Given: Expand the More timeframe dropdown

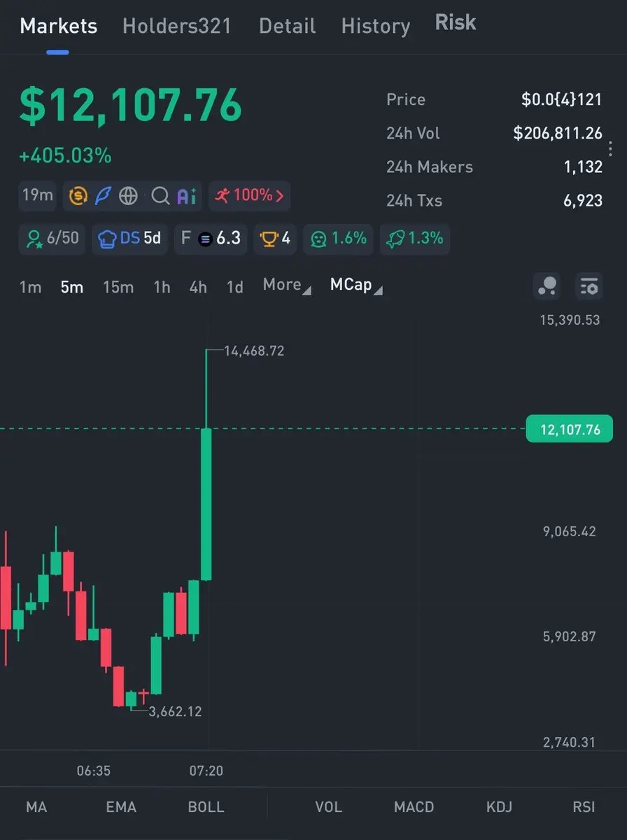Looking at the screenshot, I should 287,285.
